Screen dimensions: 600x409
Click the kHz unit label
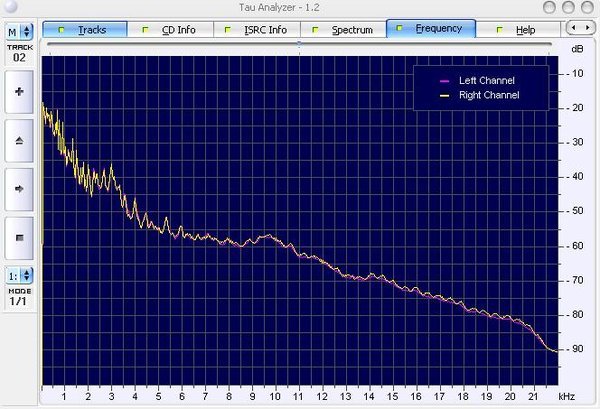[x=566, y=397]
